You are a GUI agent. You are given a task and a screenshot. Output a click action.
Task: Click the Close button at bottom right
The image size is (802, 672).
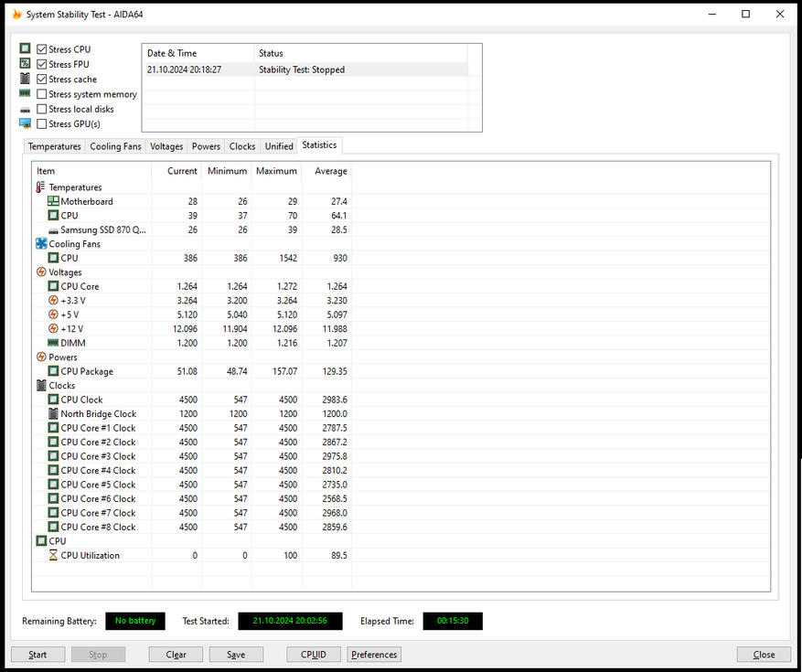(764, 655)
